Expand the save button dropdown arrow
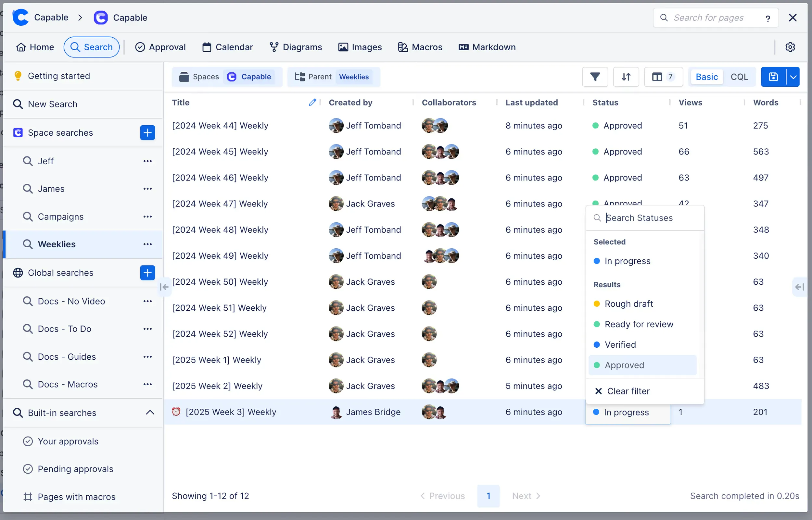 pyautogui.click(x=793, y=77)
